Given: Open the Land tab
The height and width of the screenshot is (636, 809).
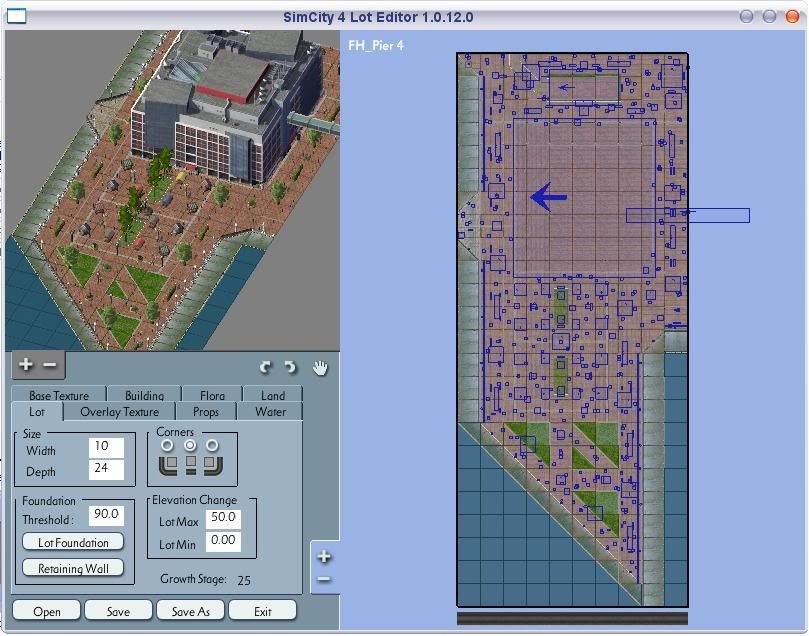Looking at the screenshot, I should click(273, 395).
